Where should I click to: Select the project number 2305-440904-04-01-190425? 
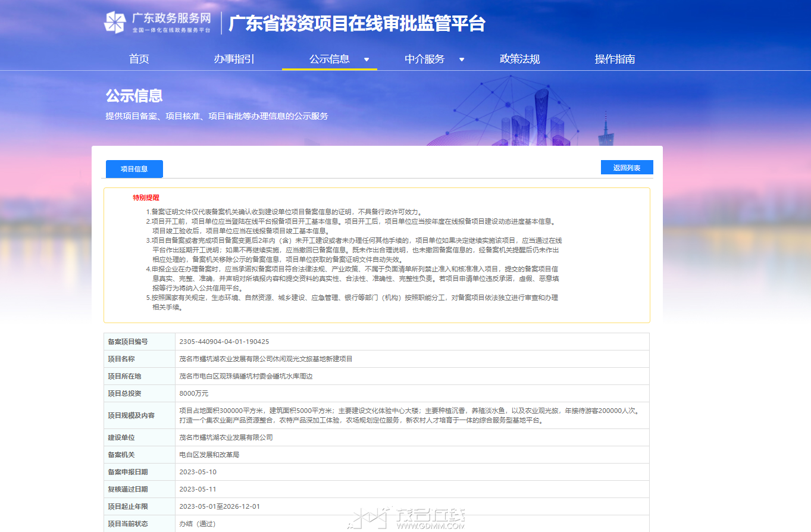pos(224,342)
